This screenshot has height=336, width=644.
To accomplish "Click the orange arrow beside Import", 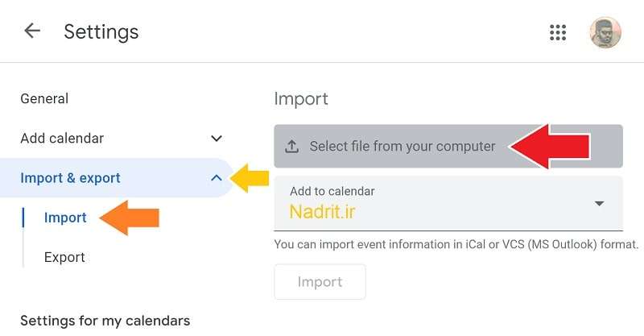I will point(129,218).
